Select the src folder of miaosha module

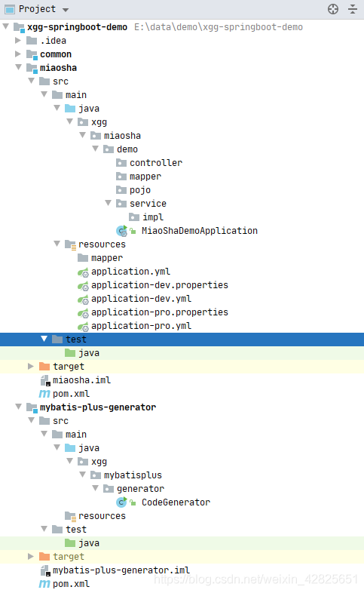pos(60,81)
